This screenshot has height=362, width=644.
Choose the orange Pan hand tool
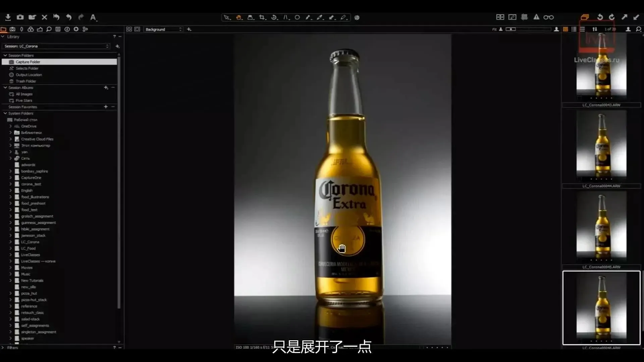pos(239,17)
